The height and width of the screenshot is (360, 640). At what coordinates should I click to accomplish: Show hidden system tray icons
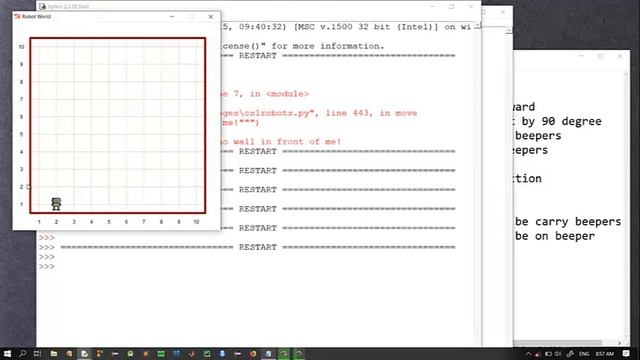[528, 353]
